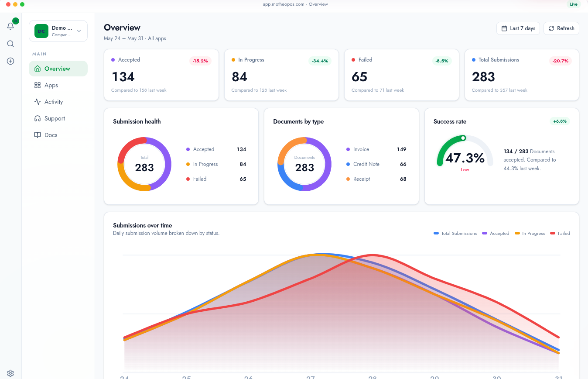Click the Daily submission volume description
588x379 pixels.
pos(166,233)
